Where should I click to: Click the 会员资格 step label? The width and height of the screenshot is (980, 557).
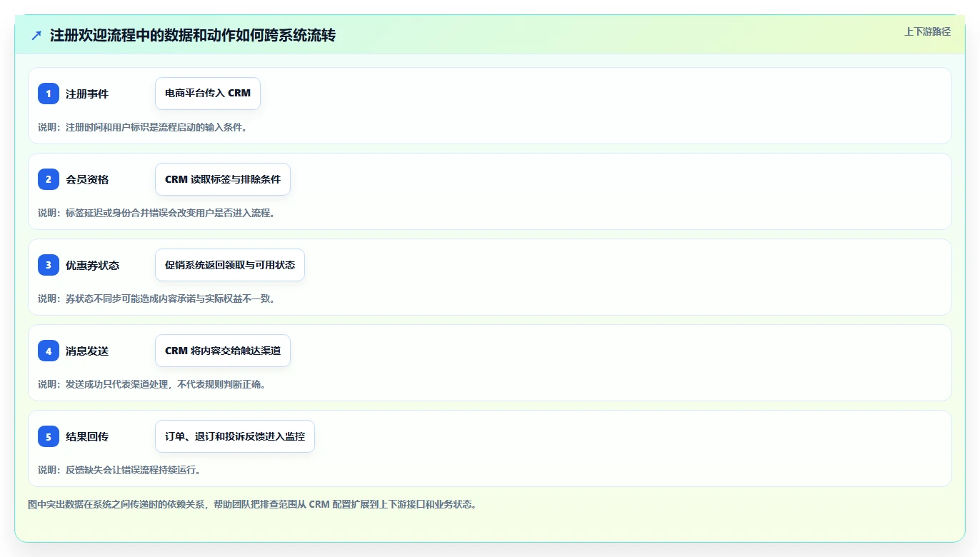tap(87, 179)
